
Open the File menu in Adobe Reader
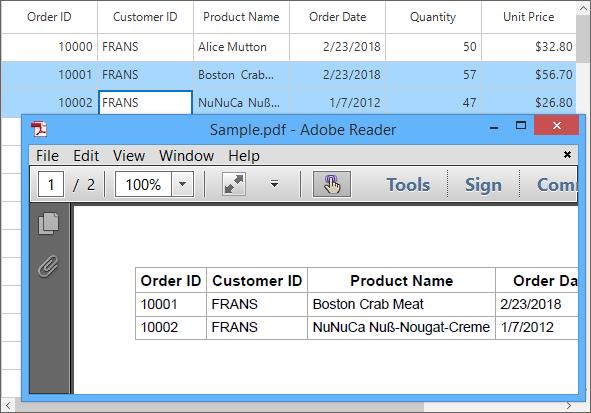click(x=47, y=156)
